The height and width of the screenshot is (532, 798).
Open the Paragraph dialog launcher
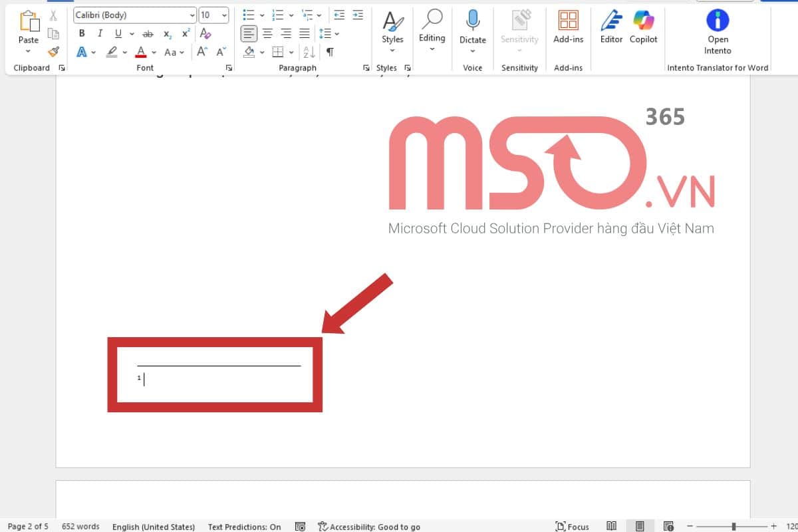click(366, 68)
